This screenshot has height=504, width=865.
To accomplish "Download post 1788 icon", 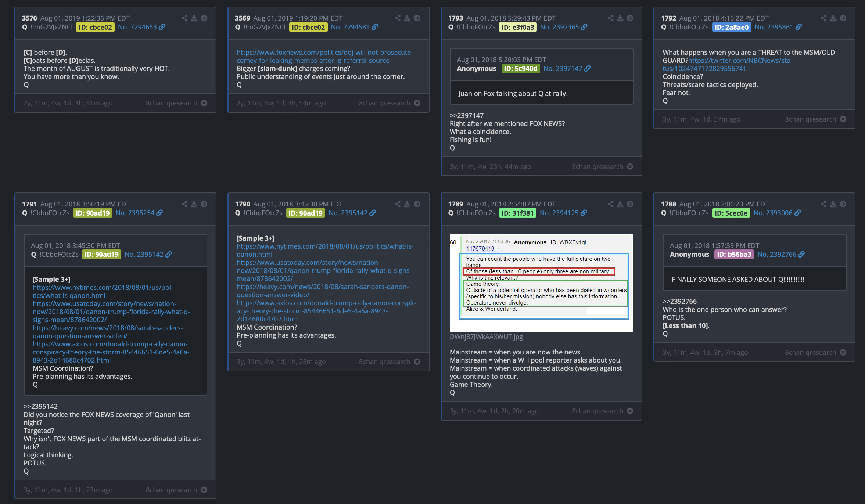I will 833,204.
